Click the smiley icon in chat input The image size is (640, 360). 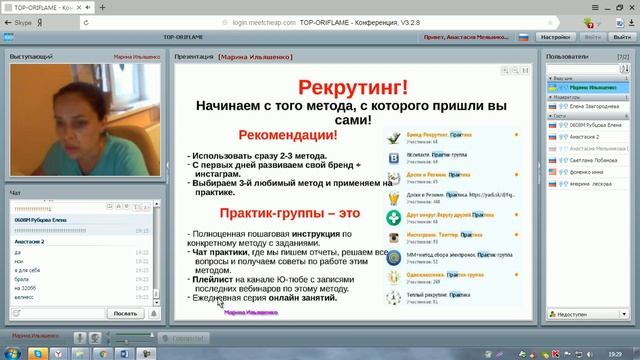coord(17,313)
